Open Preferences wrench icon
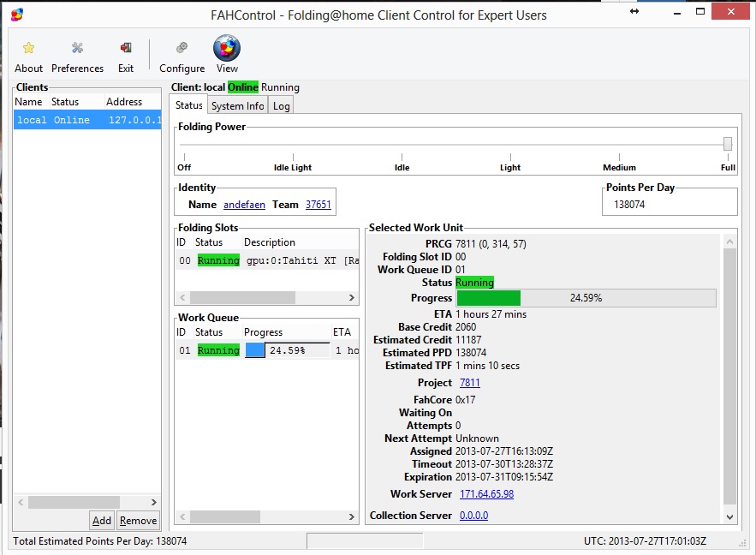 [x=77, y=48]
